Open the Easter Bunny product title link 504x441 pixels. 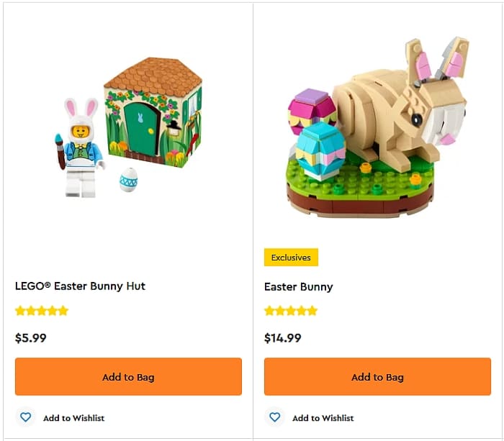coord(298,286)
